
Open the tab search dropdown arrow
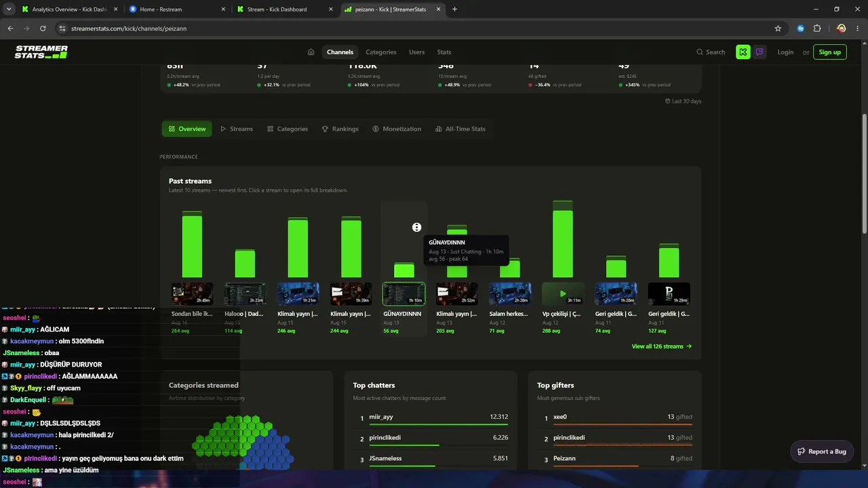[9, 9]
